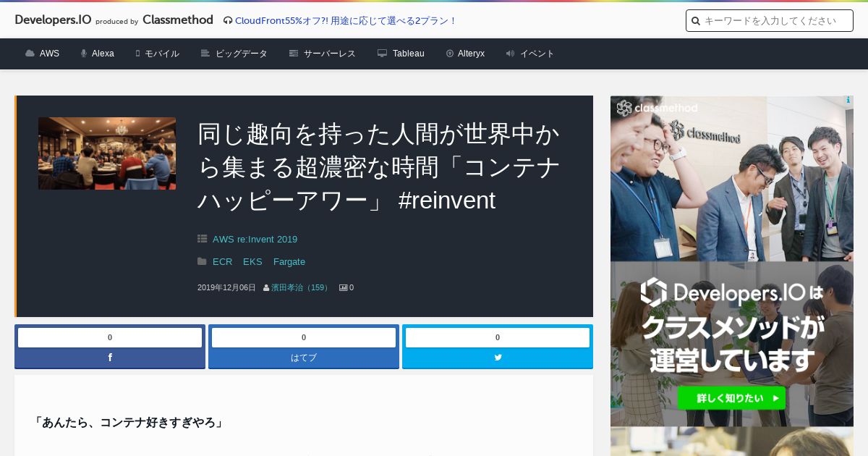
Task: Share the article on Facebook
Action: coord(110,358)
